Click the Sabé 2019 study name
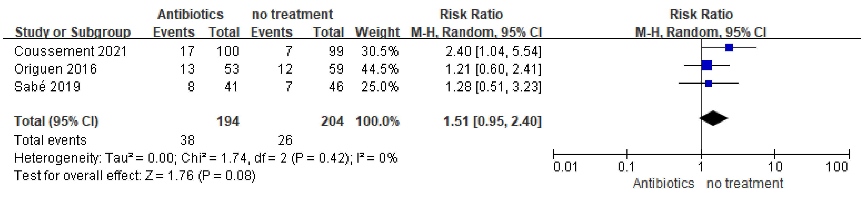The image size is (868, 200). pos(47,87)
